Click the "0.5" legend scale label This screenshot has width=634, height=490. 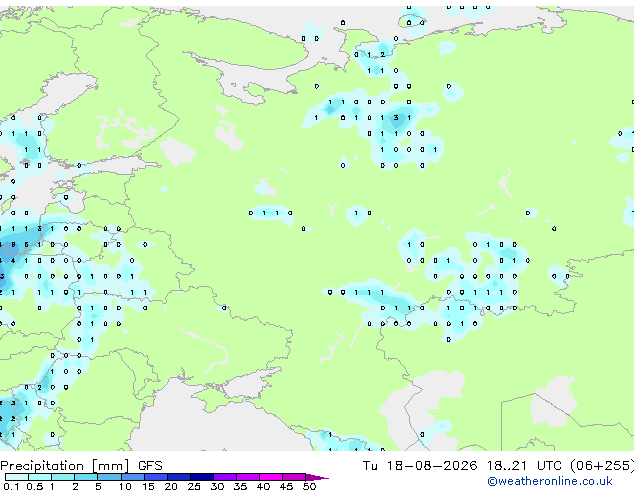(x=35, y=486)
